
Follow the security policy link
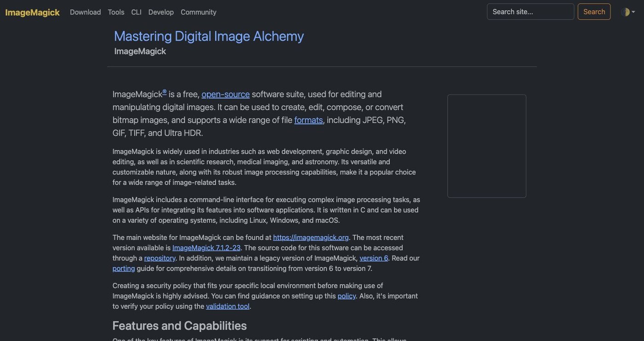point(346,296)
